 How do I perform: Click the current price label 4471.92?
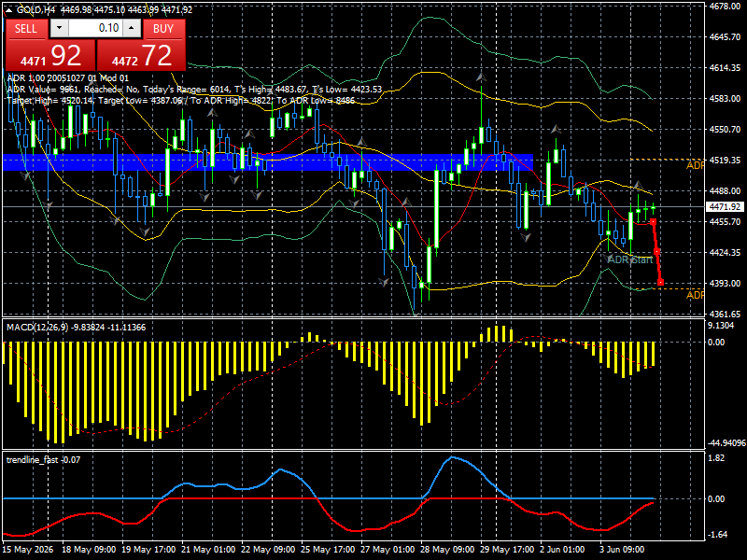[725, 206]
